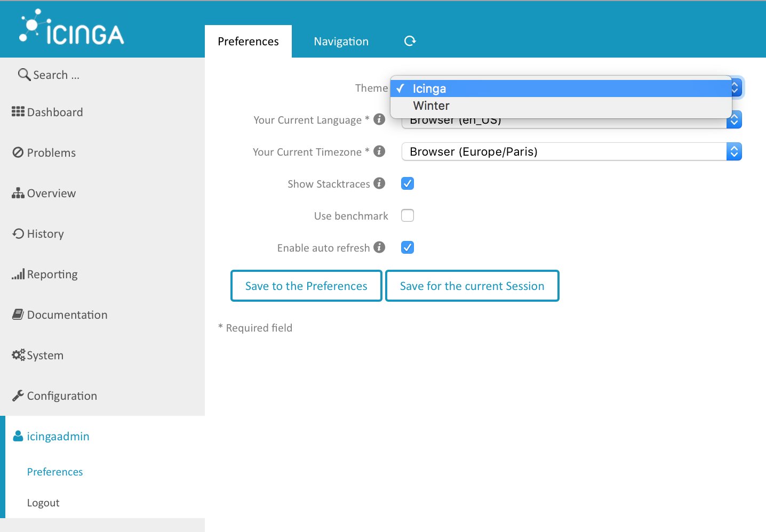
Task: Click the search magnifier icon
Action: (x=24, y=75)
